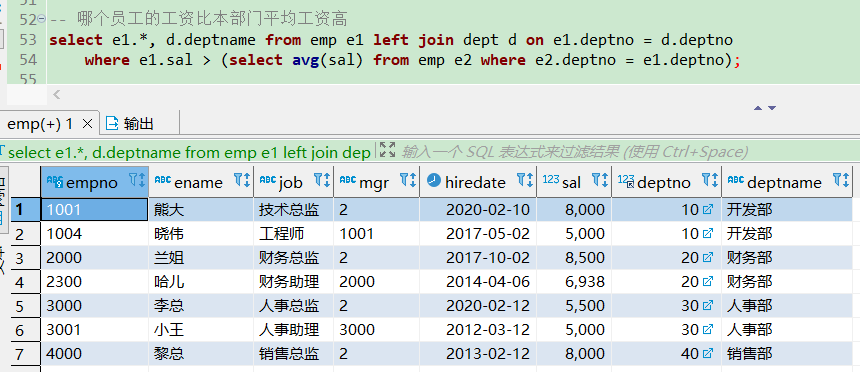This screenshot has height=372, width=860.
Task: Click the job cell 财务总监
Action: tap(293, 258)
